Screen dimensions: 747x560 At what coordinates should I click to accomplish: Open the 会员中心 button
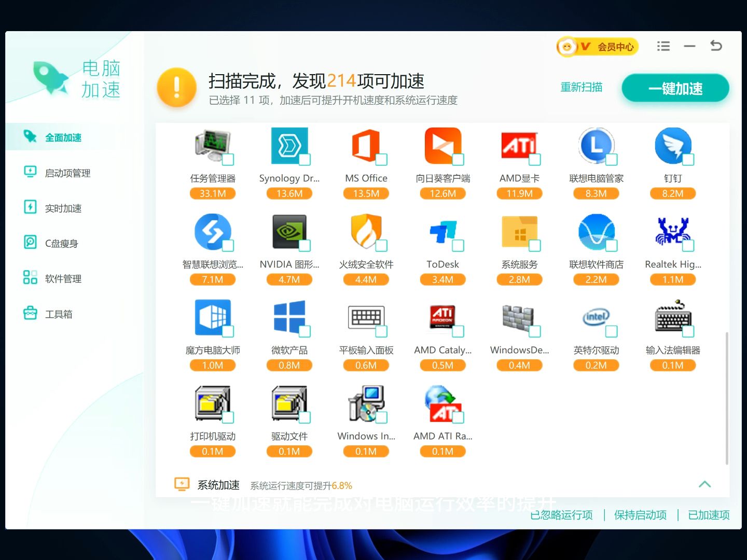(597, 47)
